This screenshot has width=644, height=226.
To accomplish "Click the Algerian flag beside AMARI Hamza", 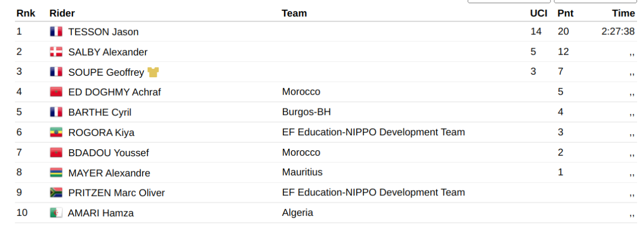I will point(56,213).
